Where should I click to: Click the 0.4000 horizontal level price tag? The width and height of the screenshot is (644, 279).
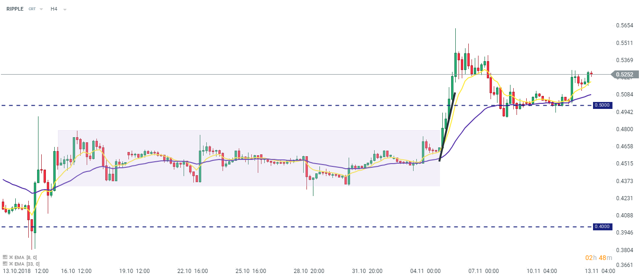[602, 227]
